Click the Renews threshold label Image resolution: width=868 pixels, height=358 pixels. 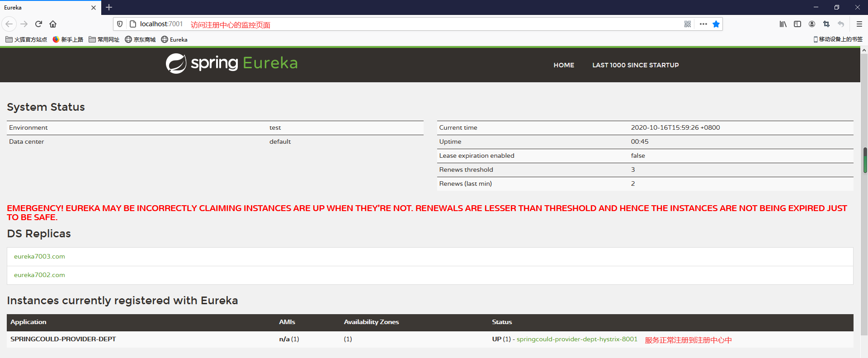[466, 170]
